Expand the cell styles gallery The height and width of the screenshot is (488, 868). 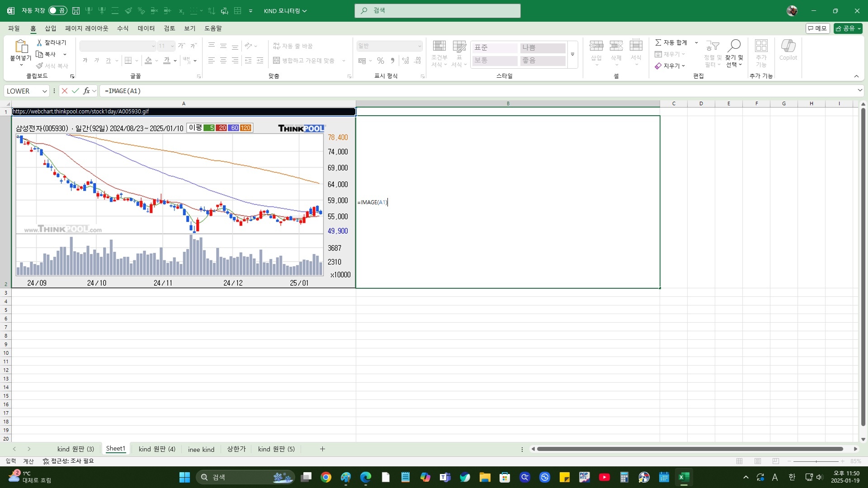coord(572,54)
